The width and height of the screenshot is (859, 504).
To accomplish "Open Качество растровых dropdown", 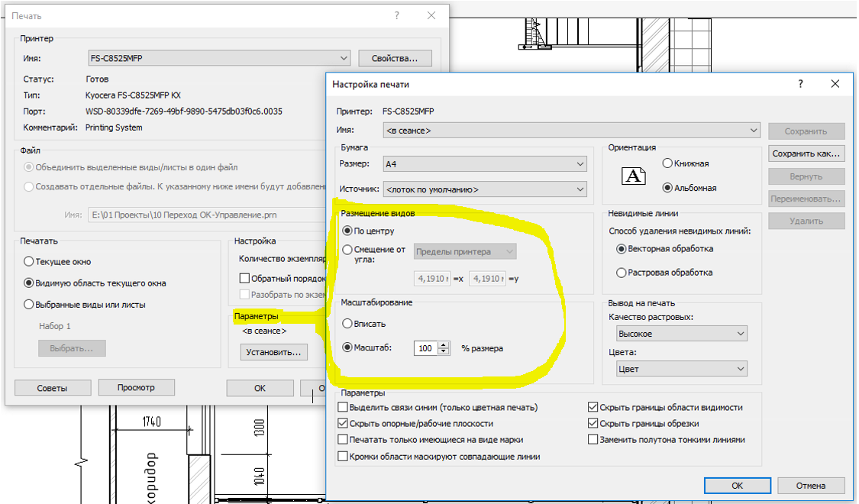I will 682,334.
